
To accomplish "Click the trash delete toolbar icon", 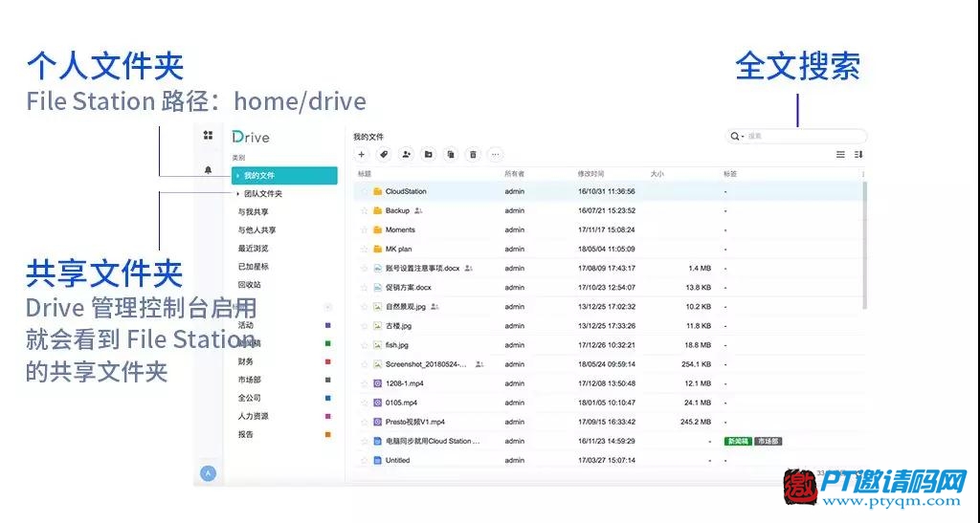I will (x=473, y=154).
